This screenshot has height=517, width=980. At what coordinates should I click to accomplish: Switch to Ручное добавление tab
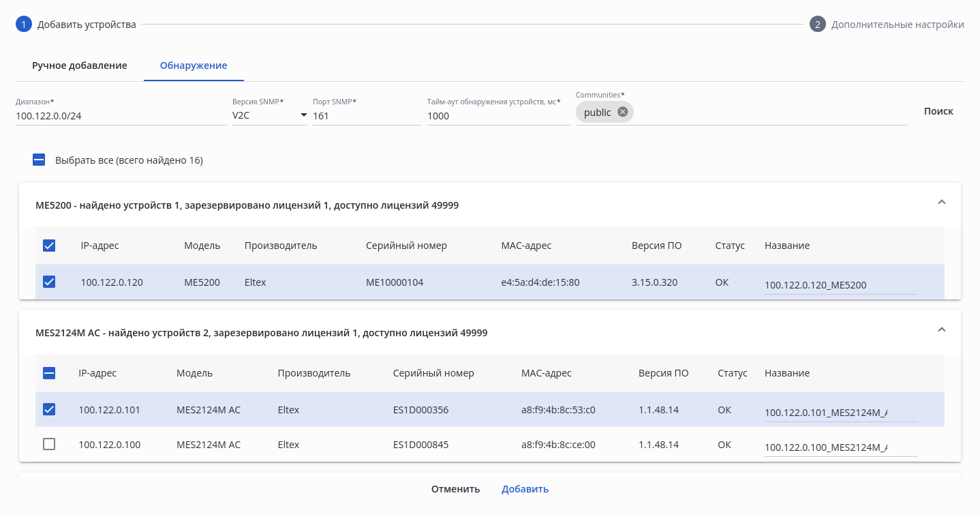[80, 65]
